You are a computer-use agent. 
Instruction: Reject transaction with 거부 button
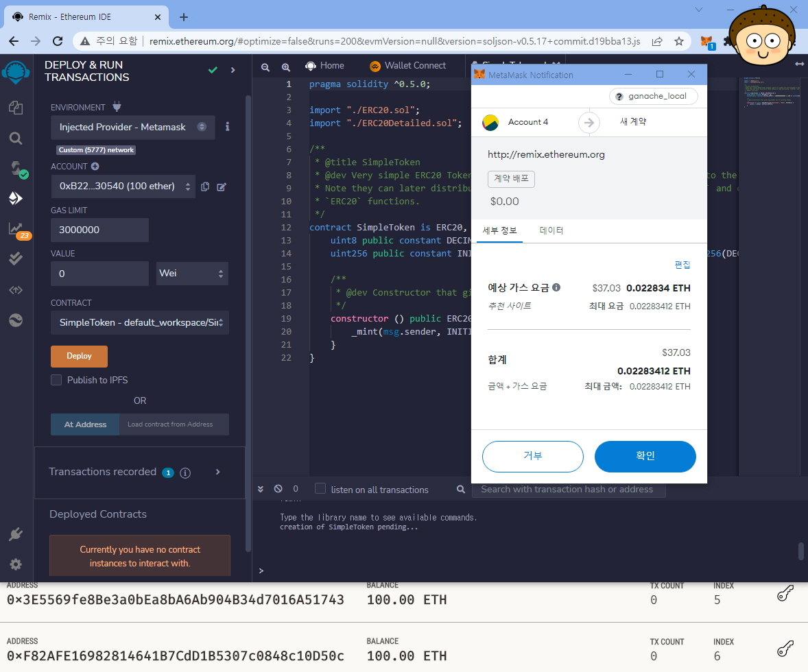533,456
